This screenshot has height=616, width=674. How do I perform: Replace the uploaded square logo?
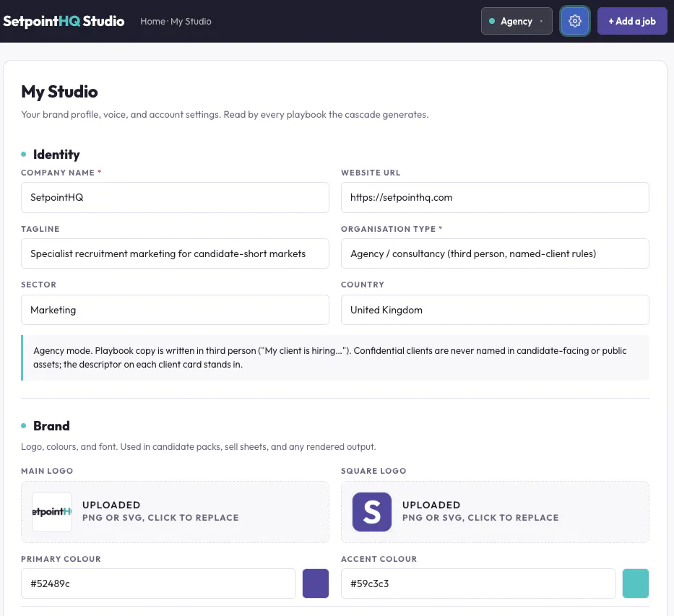[x=495, y=511]
